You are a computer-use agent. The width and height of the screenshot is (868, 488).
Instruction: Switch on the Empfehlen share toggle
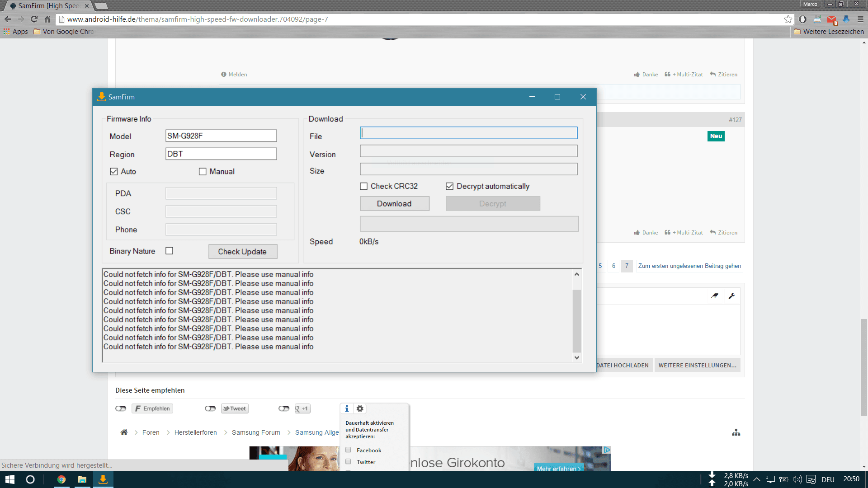[x=121, y=408]
